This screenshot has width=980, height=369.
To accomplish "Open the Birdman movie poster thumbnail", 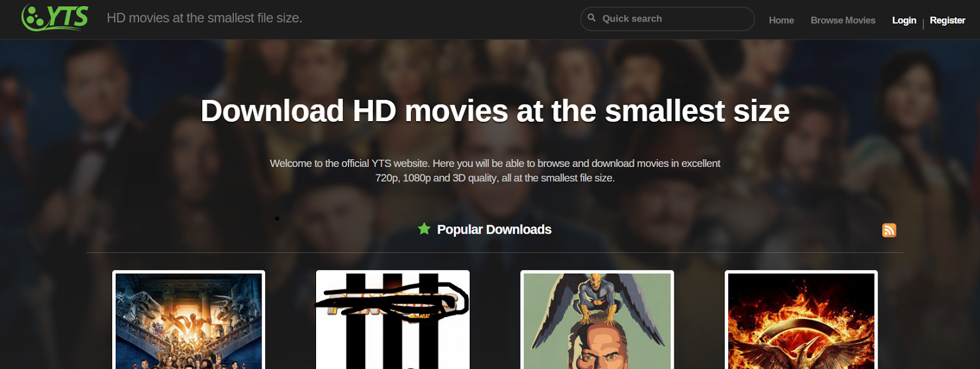I will (597, 320).
